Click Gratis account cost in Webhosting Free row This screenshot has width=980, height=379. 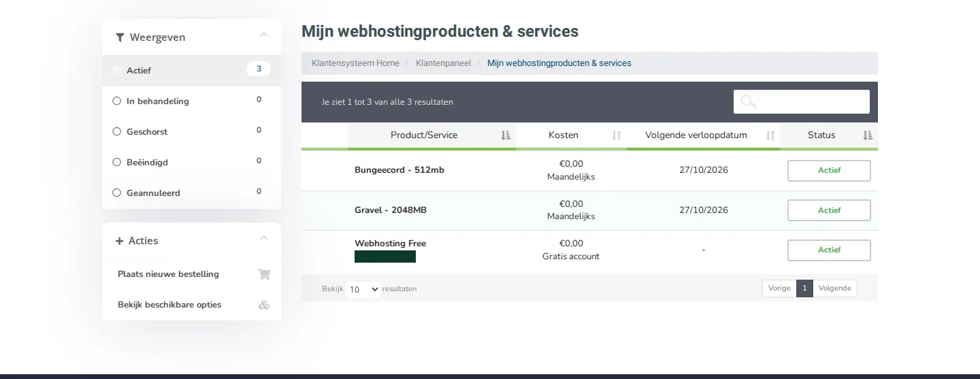[571, 257]
